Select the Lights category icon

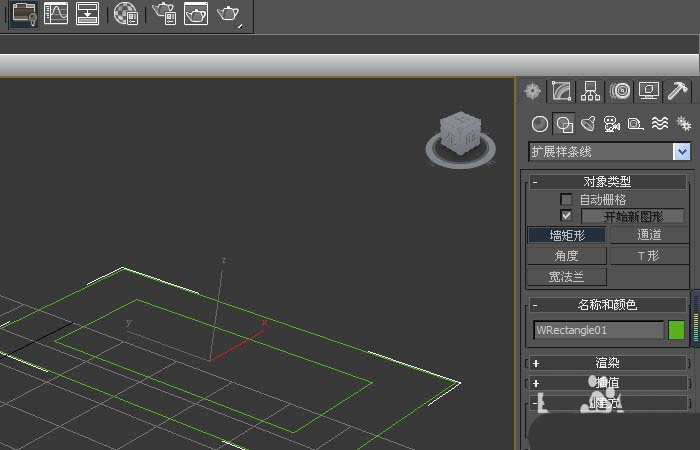588,124
